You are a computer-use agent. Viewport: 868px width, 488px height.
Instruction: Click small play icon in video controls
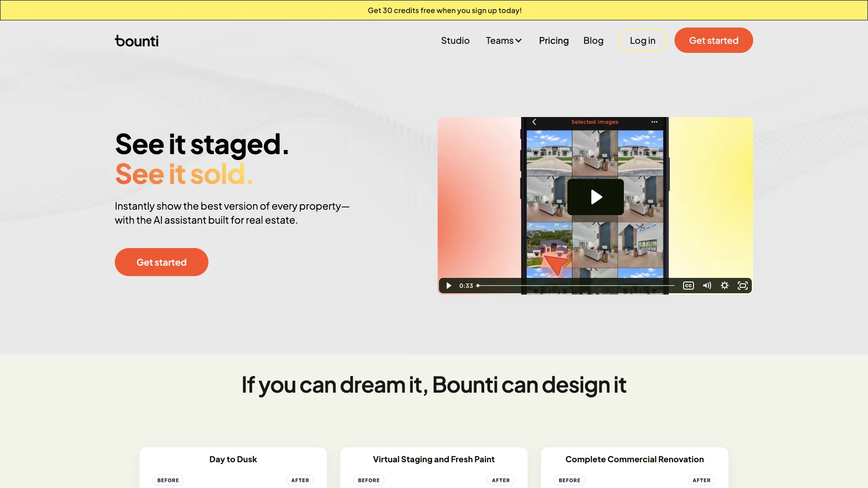click(x=448, y=286)
